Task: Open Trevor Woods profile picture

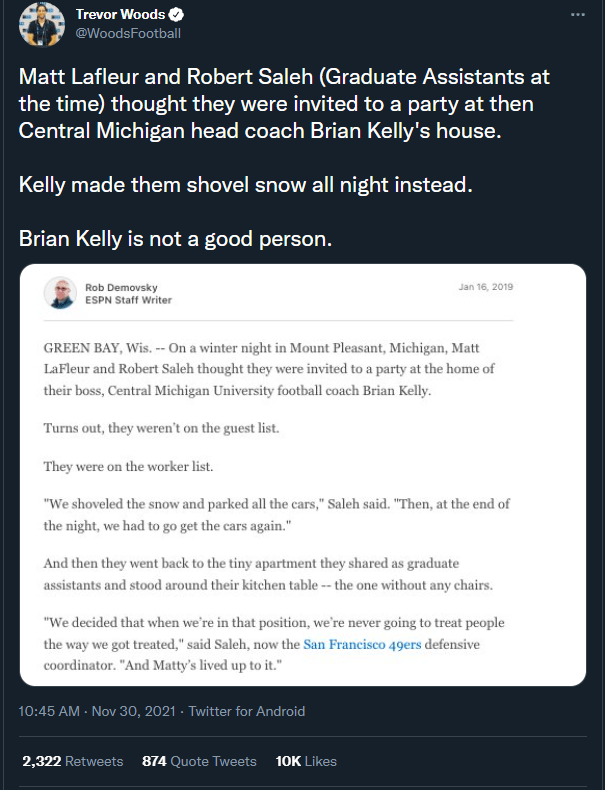Action: (x=40, y=24)
